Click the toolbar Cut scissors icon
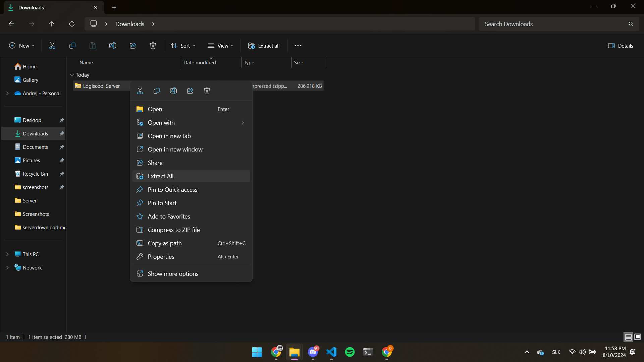The height and width of the screenshot is (362, 644). tap(52, 46)
